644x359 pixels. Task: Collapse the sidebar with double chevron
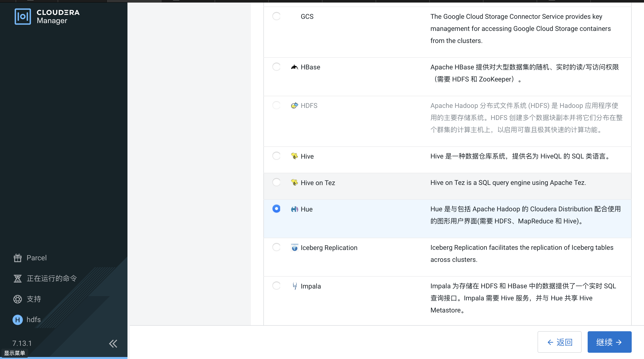point(113,344)
